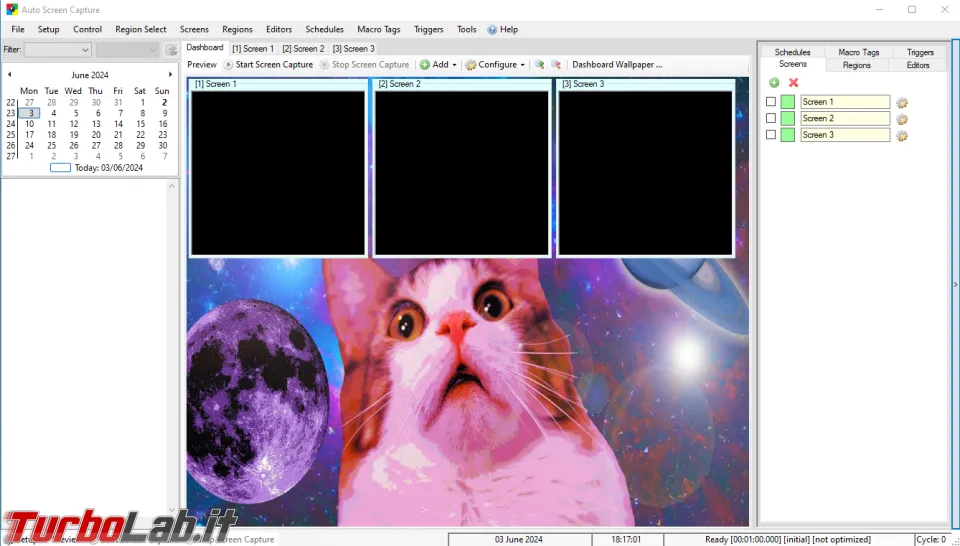Switch to the Dashboard tab
The image size is (960, 546).
click(205, 47)
